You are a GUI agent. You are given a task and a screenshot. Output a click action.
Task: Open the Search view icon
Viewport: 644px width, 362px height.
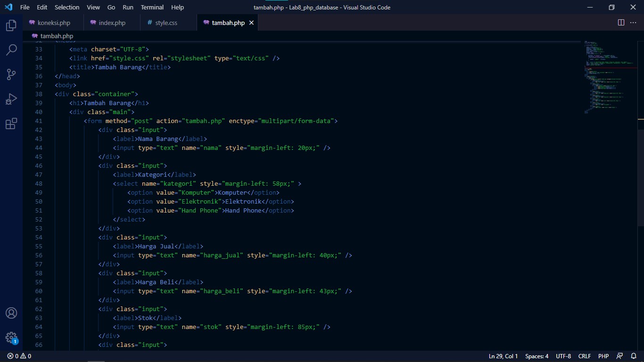pyautogui.click(x=11, y=49)
